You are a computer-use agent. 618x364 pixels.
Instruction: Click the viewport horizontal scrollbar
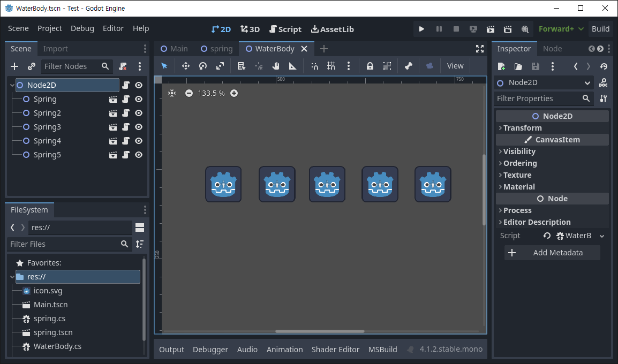320,331
